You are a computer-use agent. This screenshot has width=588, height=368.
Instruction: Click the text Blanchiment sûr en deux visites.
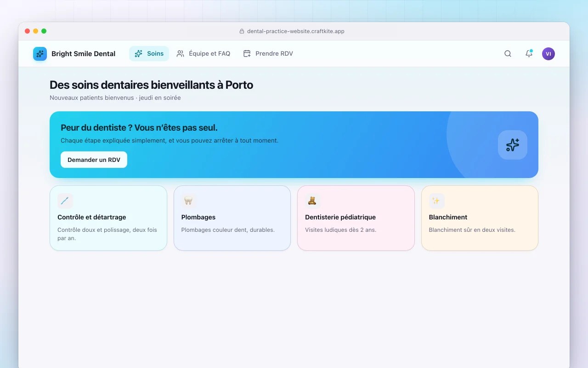pyautogui.click(x=472, y=230)
